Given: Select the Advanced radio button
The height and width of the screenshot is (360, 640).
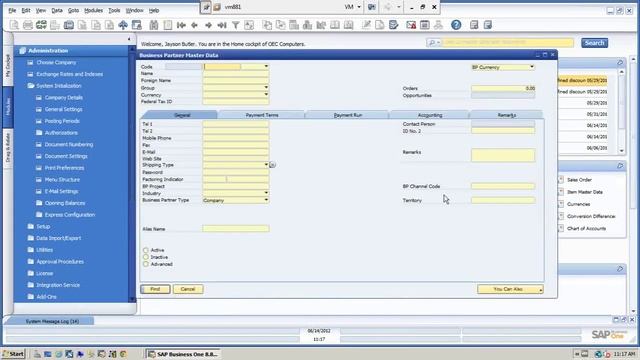Looking at the screenshot, I should [146, 264].
